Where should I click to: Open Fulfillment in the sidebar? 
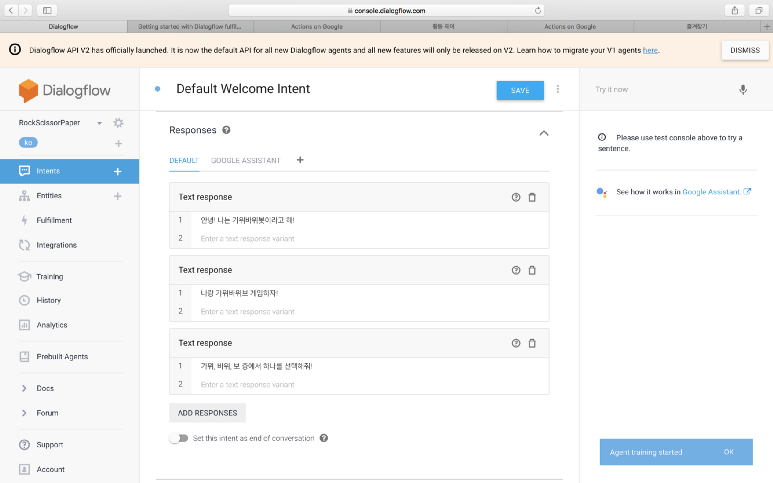[54, 220]
